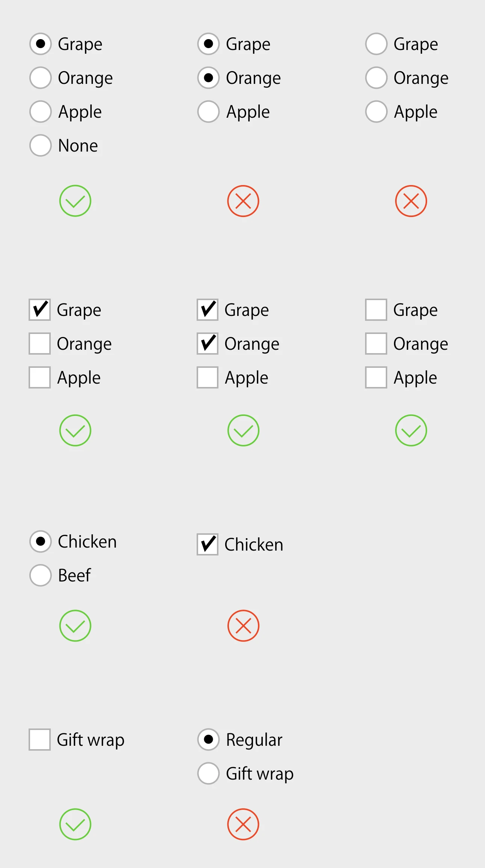Choose the Beef radio option

coord(40,575)
